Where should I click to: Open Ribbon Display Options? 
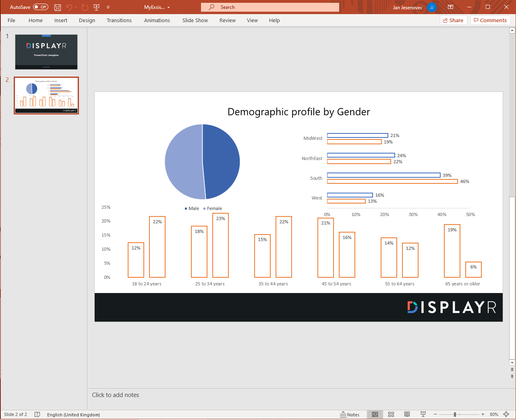pyautogui.click(x=450, y=7)
